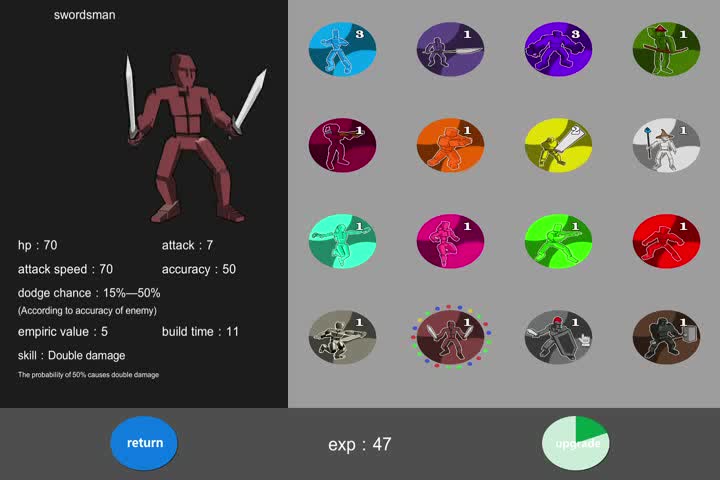The image size is (720, 480).
Task: Click the green upgrade button
Action: tap(576, 443)
